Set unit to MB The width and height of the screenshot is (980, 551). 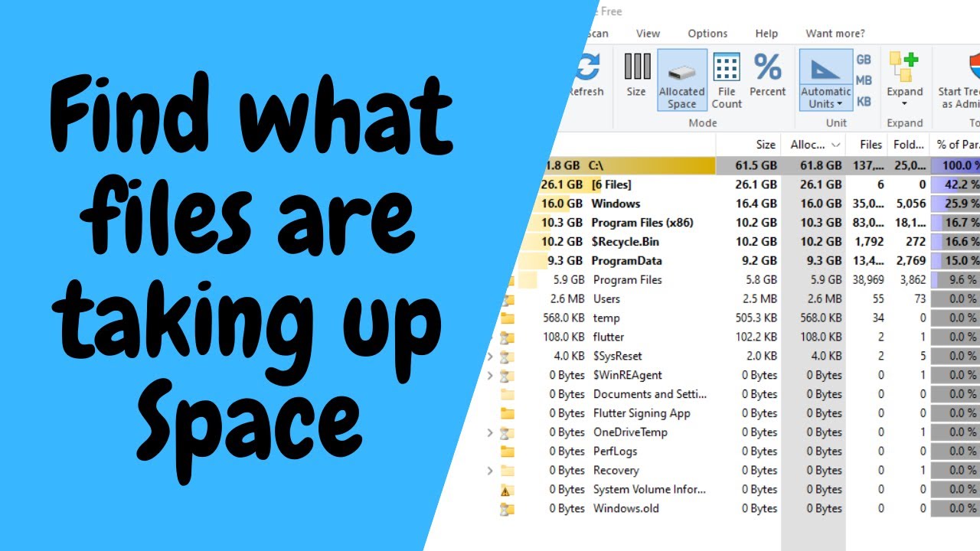click(864, 80)
